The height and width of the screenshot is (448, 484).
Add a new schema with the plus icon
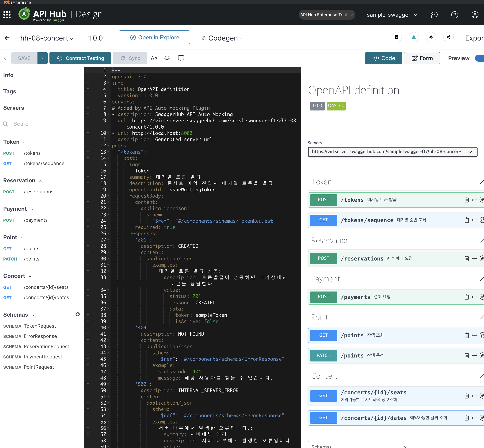(78, 315)
